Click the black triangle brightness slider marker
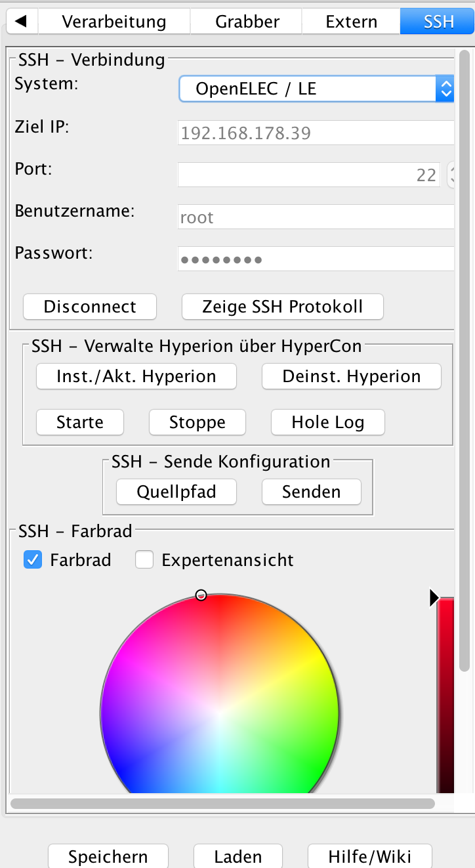Image resolution: width=475 pixels, height=868 pixels. click(434, 597)
